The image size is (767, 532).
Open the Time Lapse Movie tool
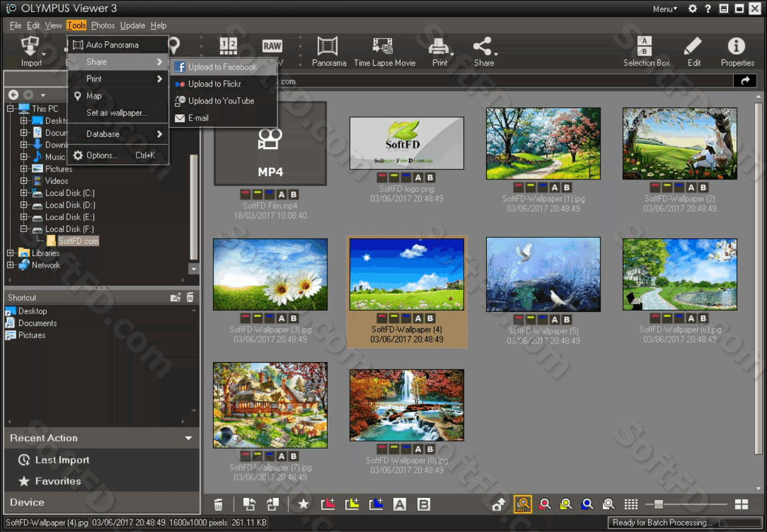[384, 52]
